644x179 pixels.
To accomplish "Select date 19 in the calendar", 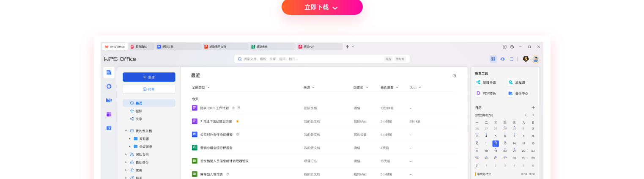I will coord(496,151).
